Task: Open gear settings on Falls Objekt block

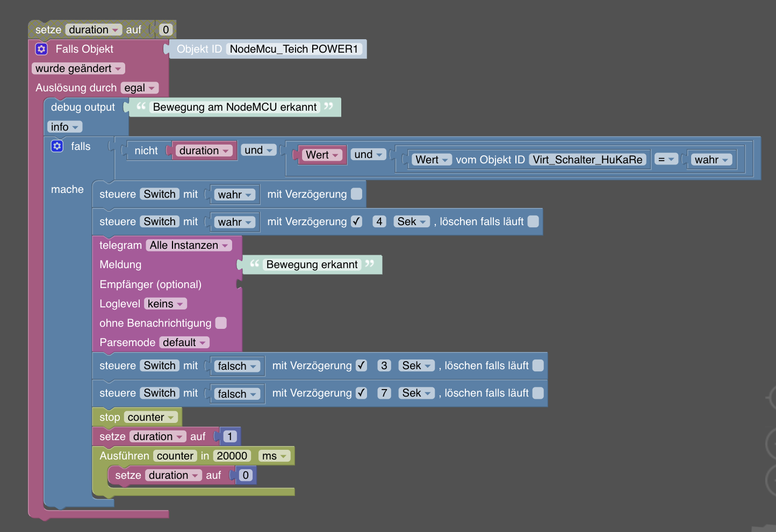Action: tap(41, 49)
